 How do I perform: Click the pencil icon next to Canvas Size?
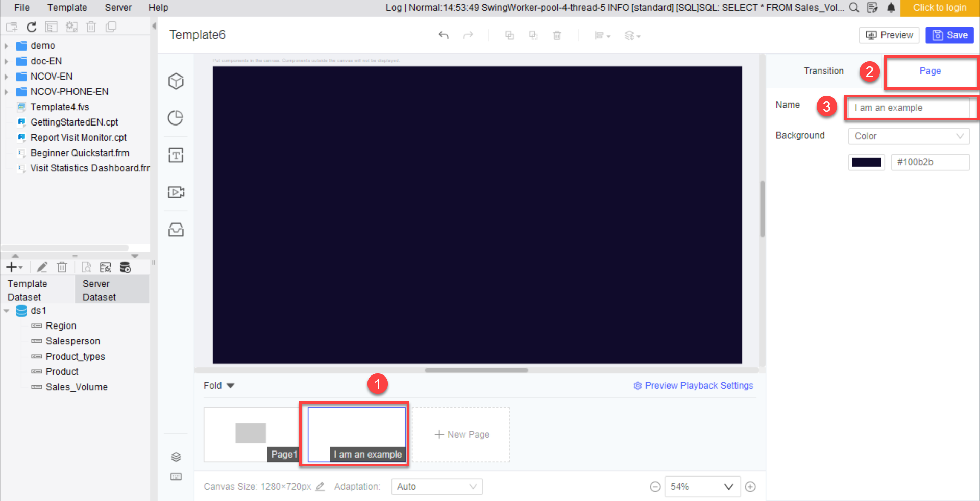(x=320, y=487)
